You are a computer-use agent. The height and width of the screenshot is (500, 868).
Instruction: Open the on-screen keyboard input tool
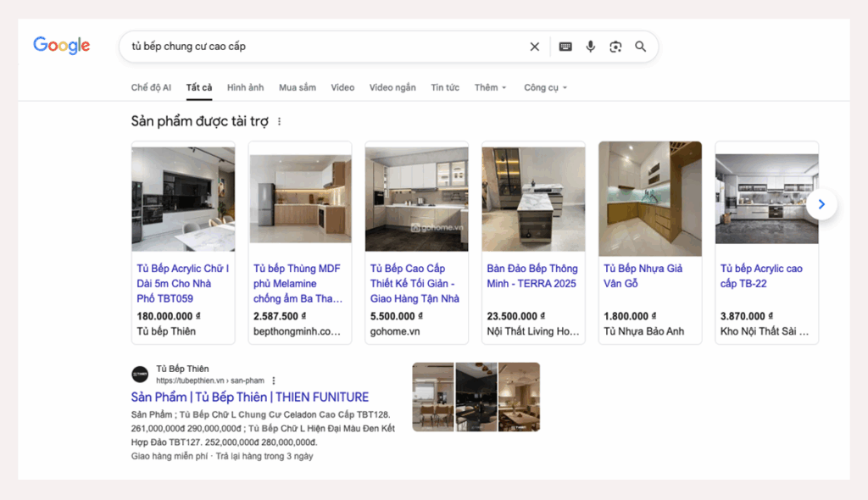(x=565, y=47)
